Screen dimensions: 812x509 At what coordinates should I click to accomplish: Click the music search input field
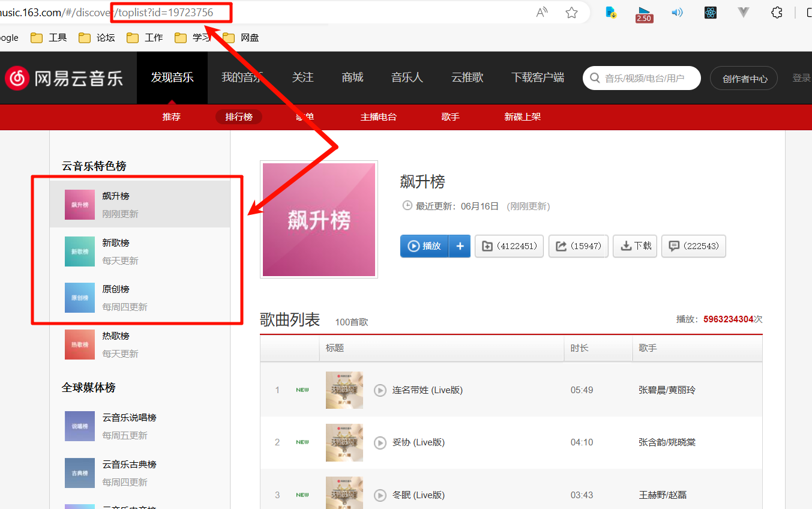coord(648,78)
